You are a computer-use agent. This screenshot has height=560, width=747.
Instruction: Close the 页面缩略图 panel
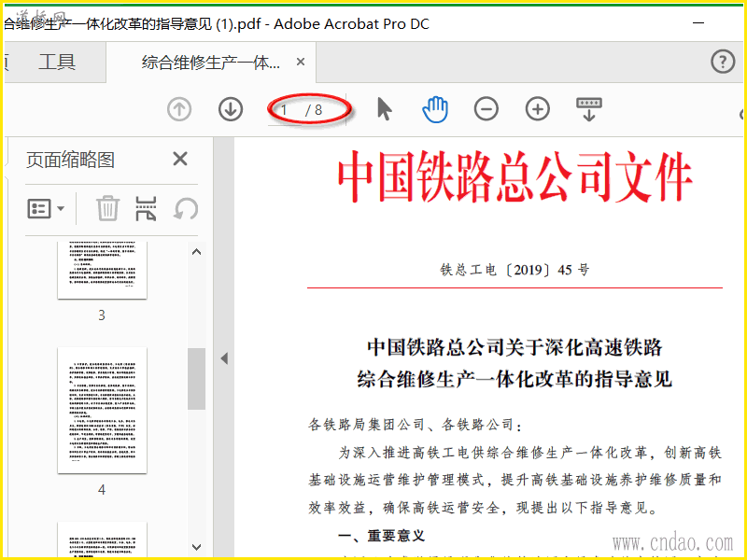tap(180, 159)
